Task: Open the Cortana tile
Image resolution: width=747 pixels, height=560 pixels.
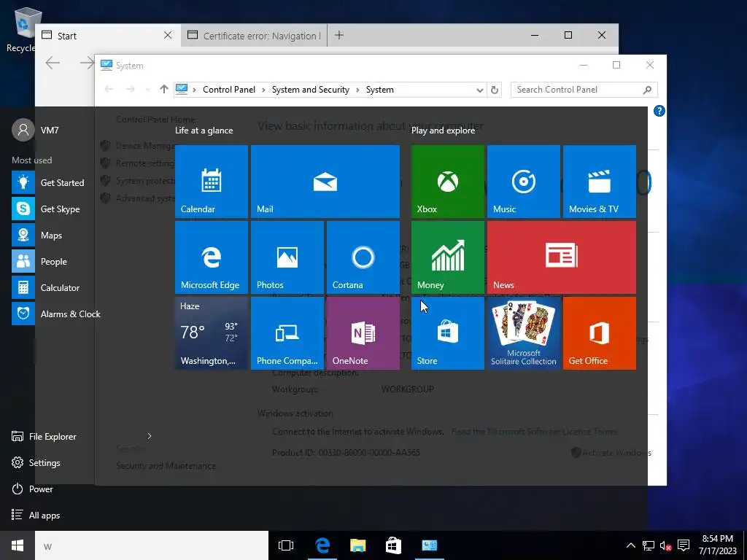Action: tap(363, 257)
